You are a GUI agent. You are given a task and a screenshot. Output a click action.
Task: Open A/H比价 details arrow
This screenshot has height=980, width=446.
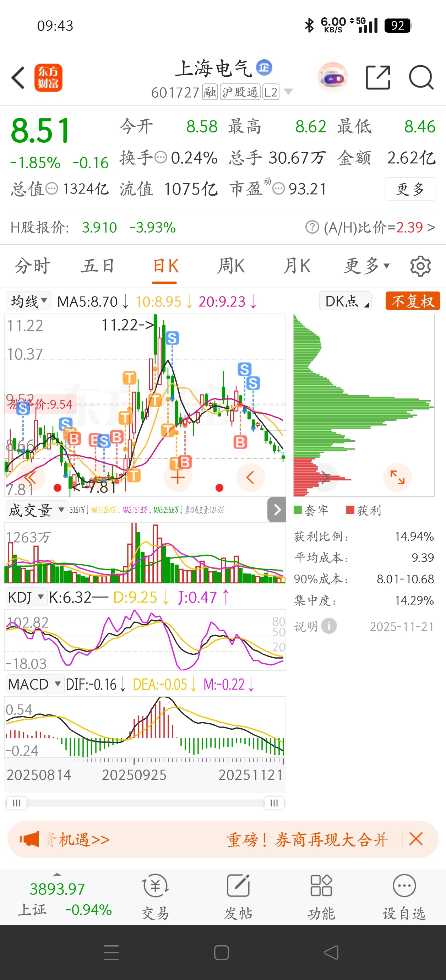[x=431, y=227]
